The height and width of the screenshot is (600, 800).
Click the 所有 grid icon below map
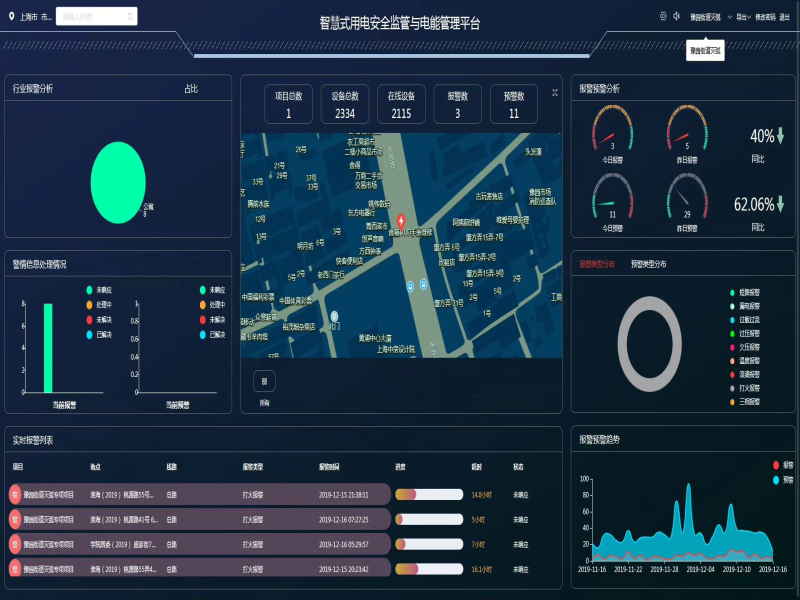click(x=264, y=382)
